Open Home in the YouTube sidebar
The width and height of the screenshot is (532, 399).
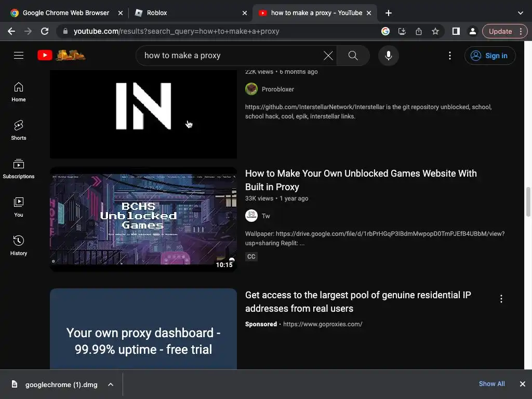pyautogui.click(x=19, y=92)
